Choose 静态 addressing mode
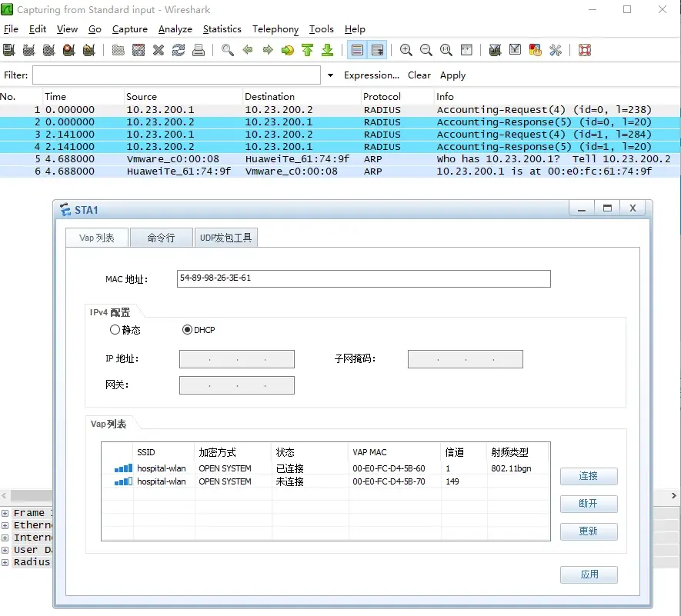 click(x=115, y=330)
